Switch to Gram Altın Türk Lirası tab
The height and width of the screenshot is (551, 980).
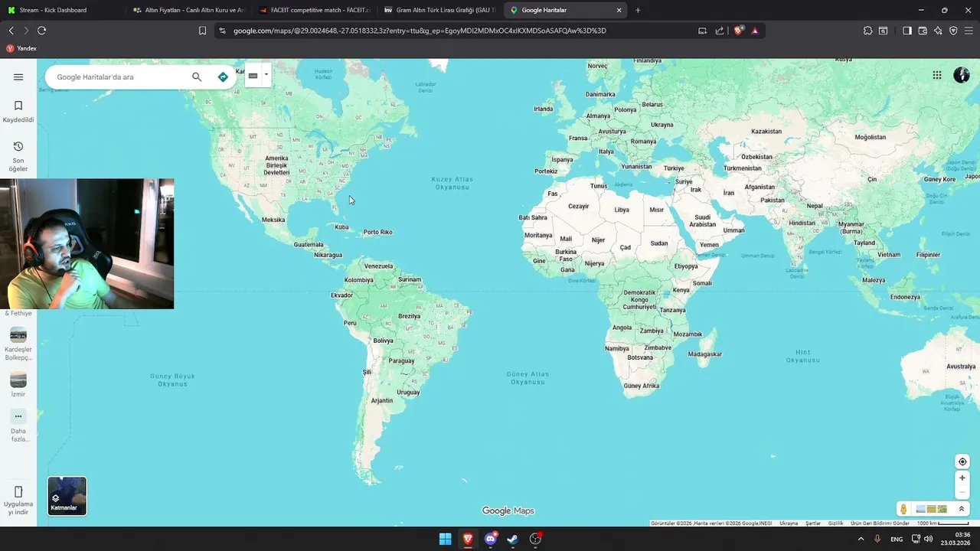coord(439,10)
